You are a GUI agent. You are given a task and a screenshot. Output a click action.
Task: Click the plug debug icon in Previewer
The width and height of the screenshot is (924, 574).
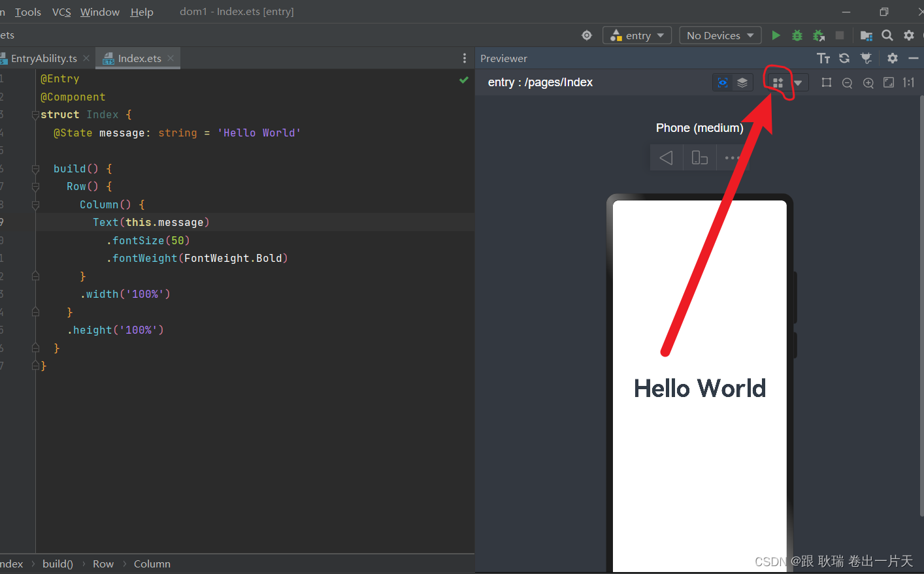coord(866,58)
